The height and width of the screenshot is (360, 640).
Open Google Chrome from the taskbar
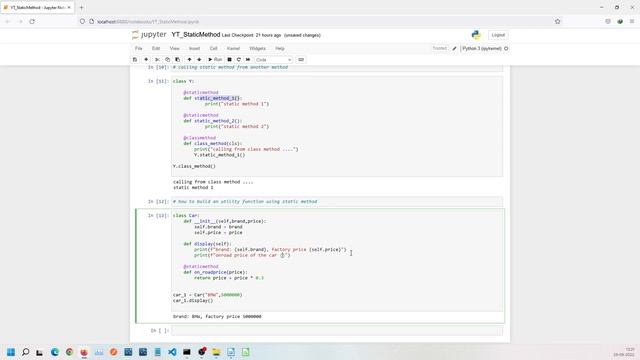pyautogui.click(x=69, y=352)
